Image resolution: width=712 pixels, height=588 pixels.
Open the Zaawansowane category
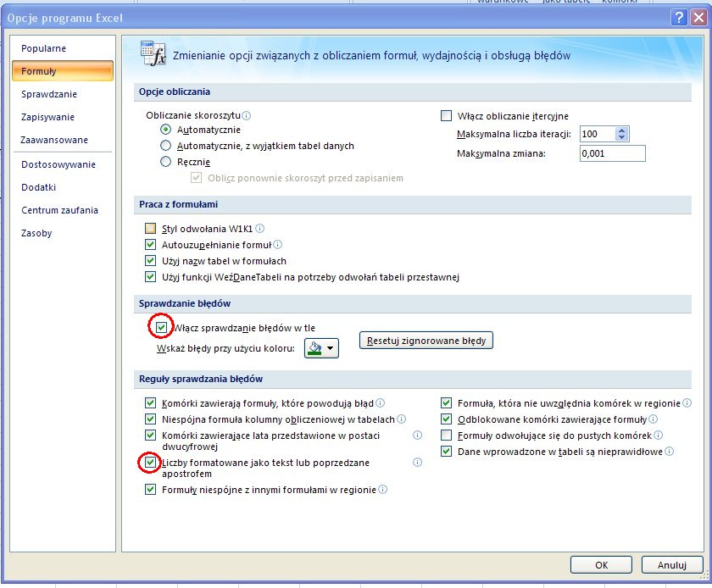54,140
